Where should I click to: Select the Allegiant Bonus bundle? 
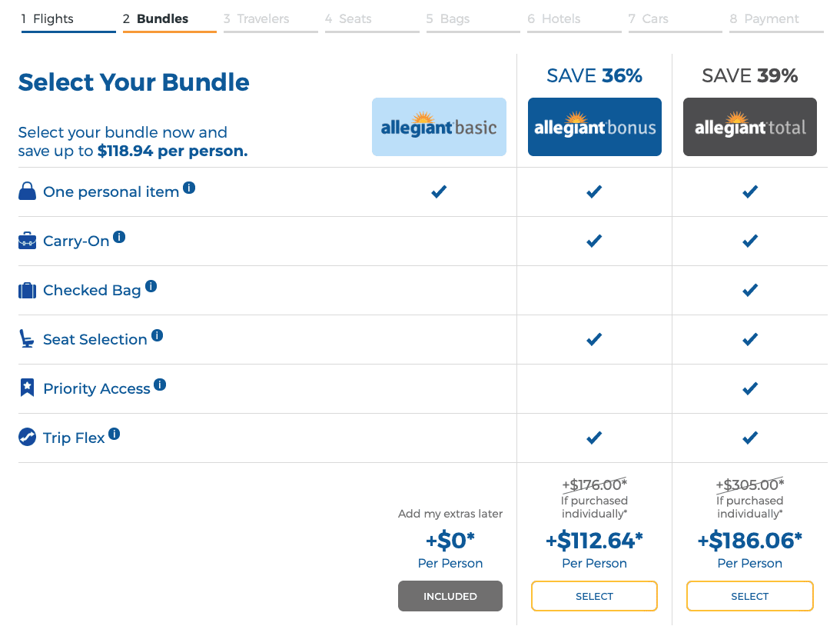pos(593,596)
